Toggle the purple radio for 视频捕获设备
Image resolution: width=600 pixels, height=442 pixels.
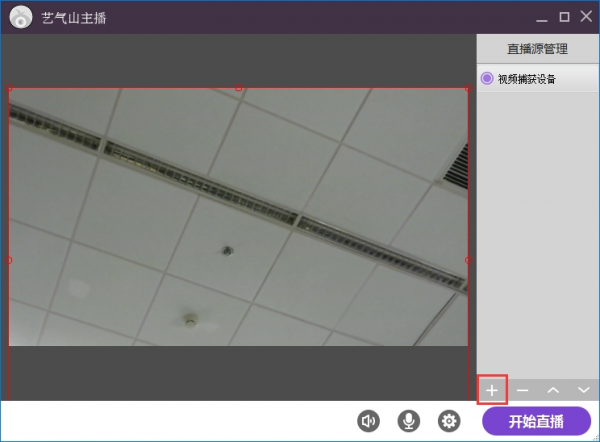pos(487,78)
